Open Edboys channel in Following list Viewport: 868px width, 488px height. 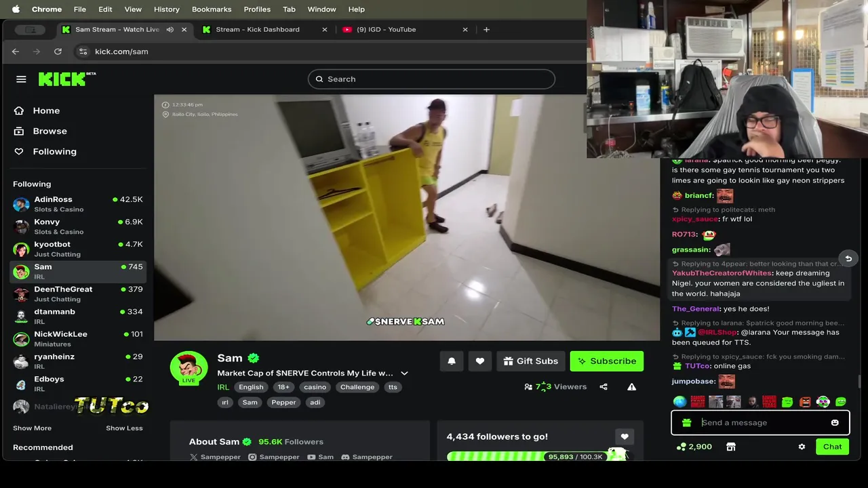pos(78,383)
